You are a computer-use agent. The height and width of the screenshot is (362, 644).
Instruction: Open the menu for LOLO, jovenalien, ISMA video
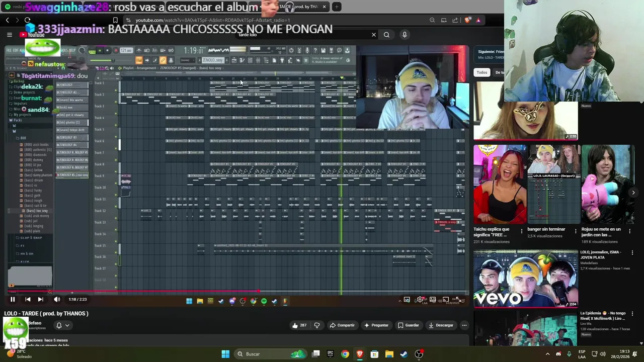click(x=632, y=253)
